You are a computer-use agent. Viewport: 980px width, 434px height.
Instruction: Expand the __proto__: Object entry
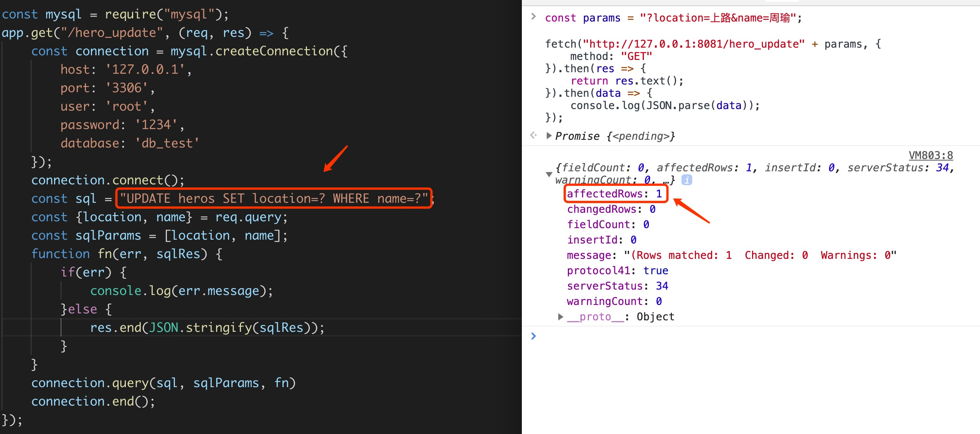point(561,317)
